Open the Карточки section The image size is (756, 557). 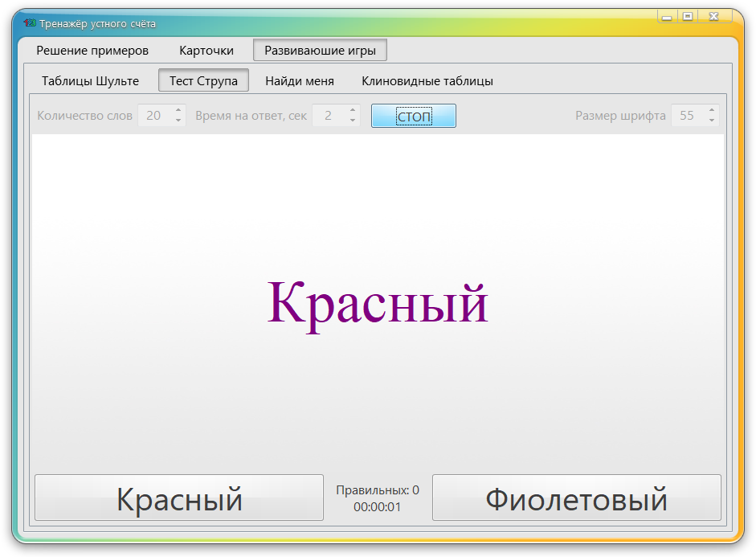206,50
